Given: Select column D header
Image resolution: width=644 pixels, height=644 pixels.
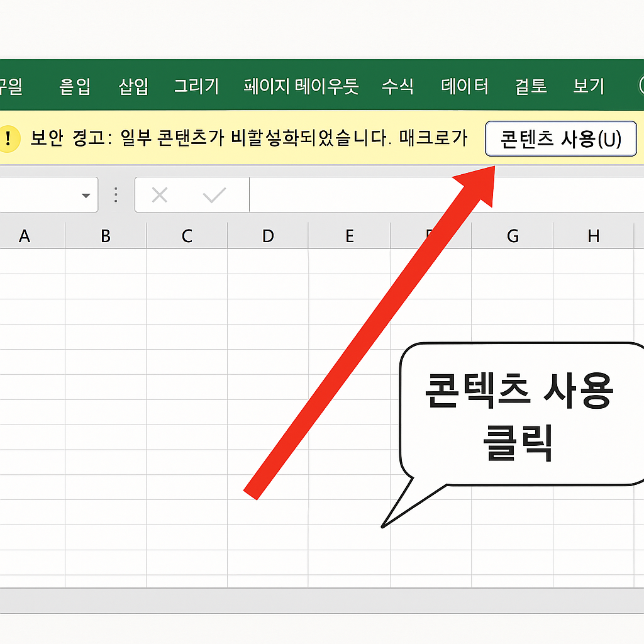Looking at the screenshot, I should [269, 236].
